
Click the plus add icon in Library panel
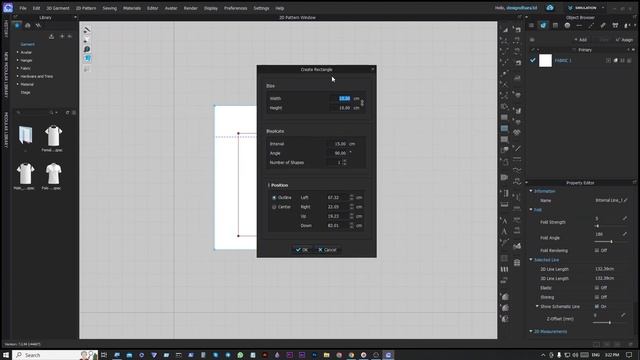coord(62,36)
